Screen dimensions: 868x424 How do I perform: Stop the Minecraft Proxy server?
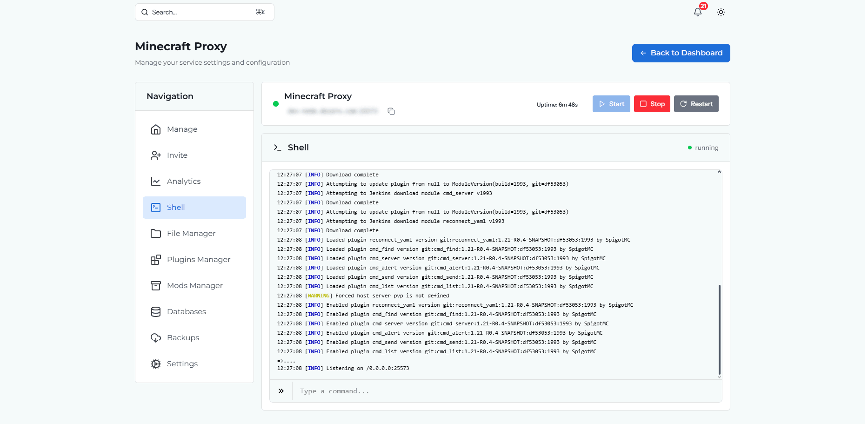pos(652,104)
